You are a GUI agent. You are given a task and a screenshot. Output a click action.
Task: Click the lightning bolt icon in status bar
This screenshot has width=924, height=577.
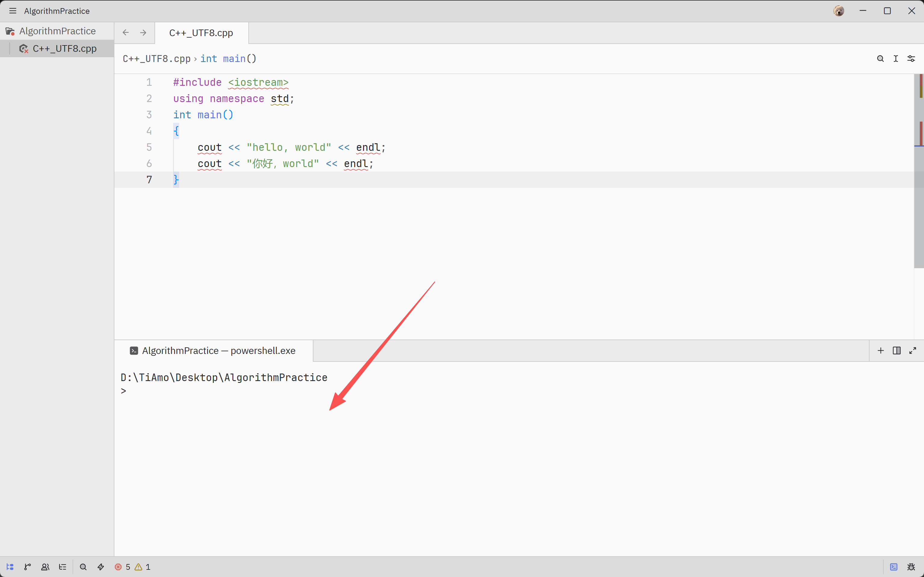click(101, 567)
